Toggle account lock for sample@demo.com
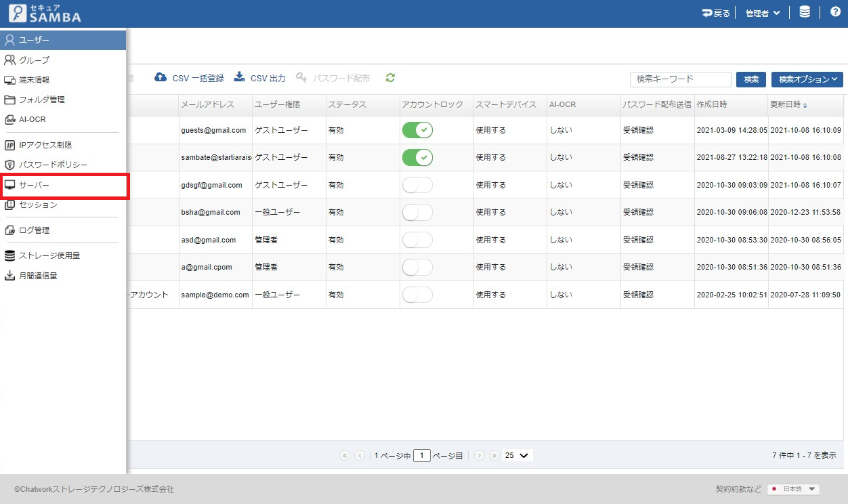 click(x=417, y=295)
